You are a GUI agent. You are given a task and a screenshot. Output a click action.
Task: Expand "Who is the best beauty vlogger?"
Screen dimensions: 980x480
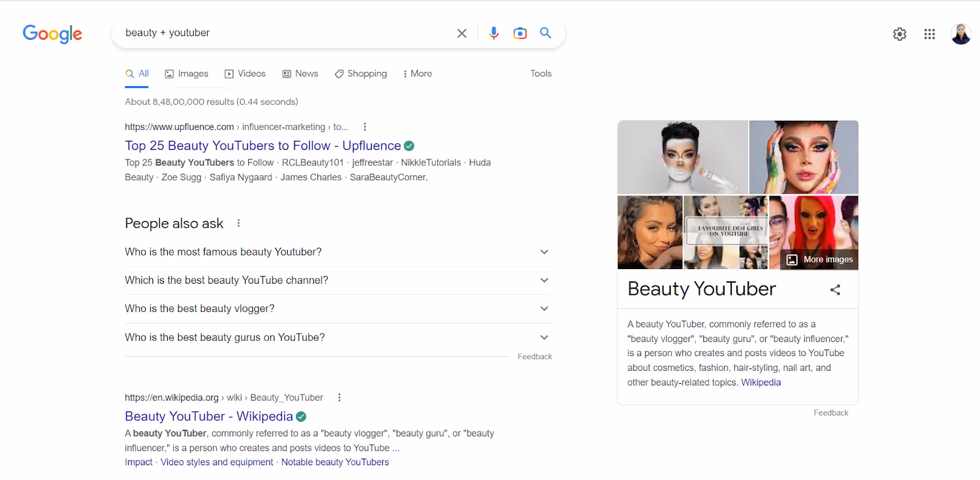(338, 308)
